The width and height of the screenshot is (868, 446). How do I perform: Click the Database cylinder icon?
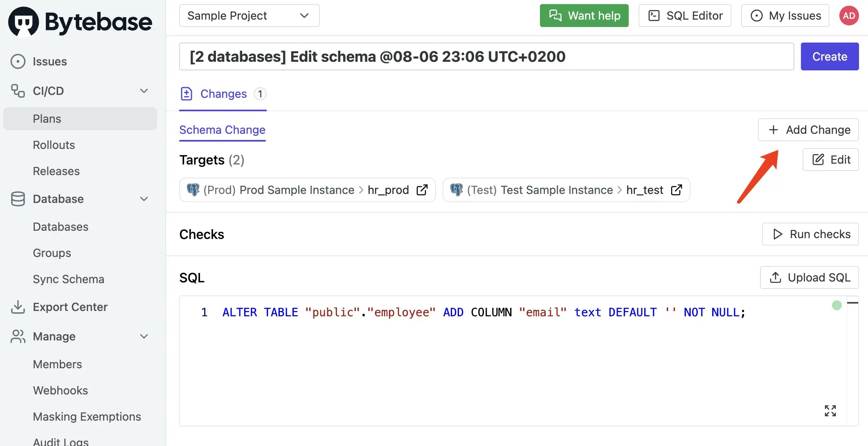(18, 199)
